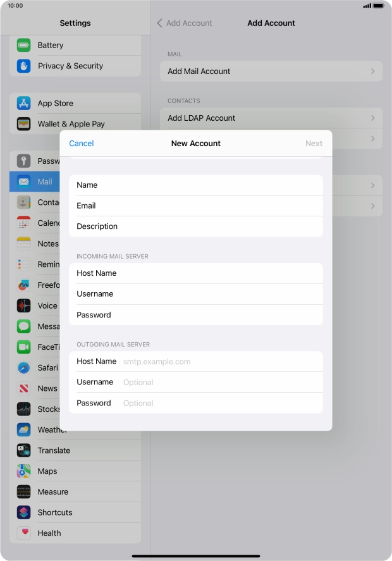Open Wallet & Apple Pay icon
The image size is (392, 561).
[x=24, y=124]
